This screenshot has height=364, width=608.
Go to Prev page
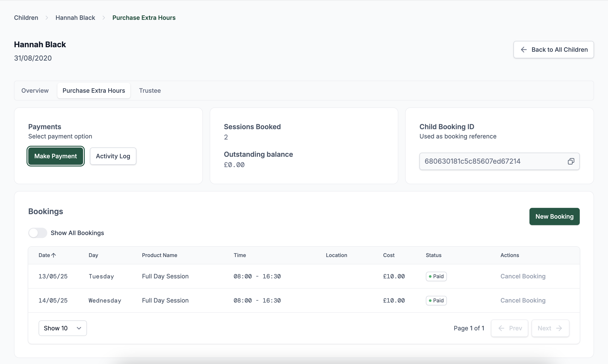coord(509,328)
